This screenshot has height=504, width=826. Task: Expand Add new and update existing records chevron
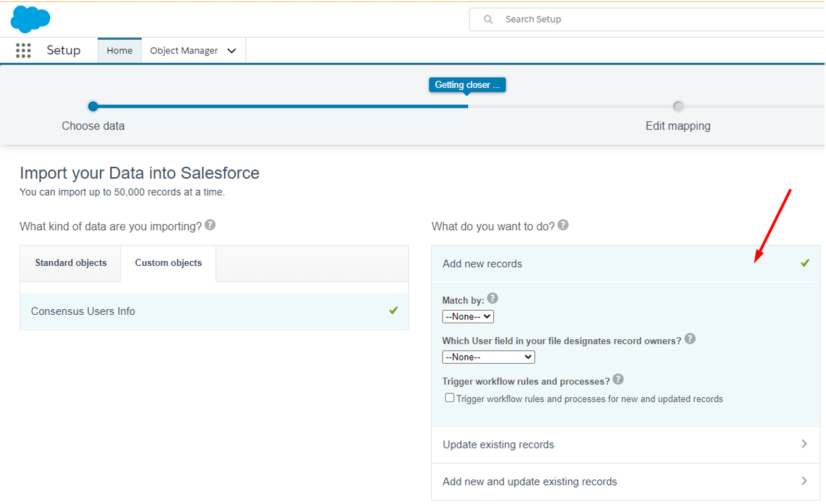coord(804,481)
